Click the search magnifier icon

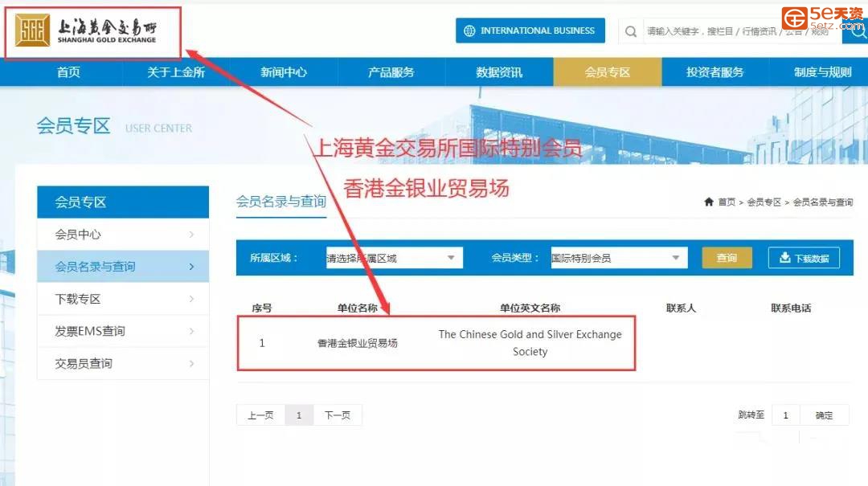click(x=631, y=31)
